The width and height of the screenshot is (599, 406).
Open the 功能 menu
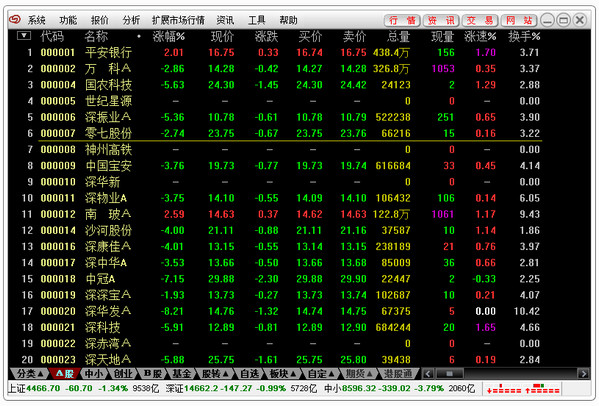68,20
